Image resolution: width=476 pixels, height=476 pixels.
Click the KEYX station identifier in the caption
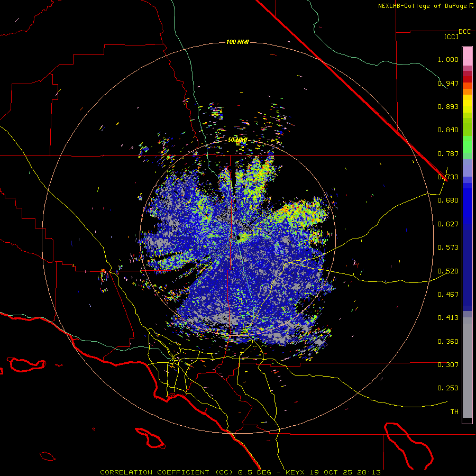point(296,472)
